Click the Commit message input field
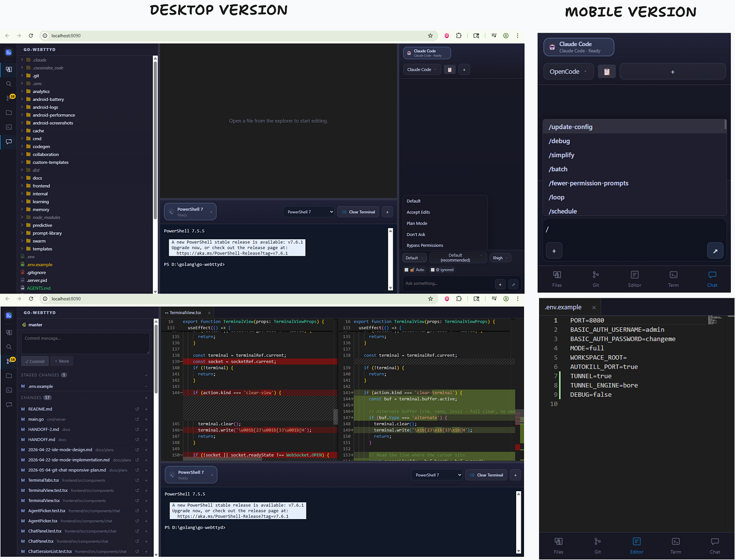This screenshot has height=560, width=735. 86,343
